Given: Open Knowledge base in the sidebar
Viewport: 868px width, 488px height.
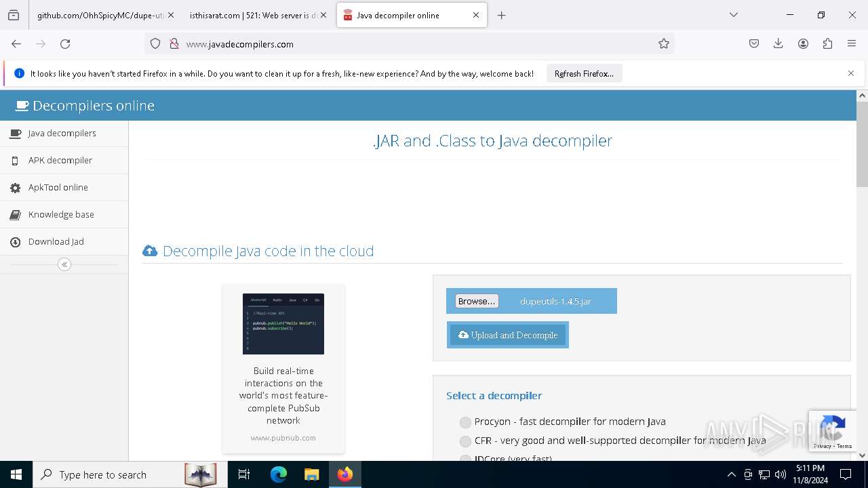Looking at the screenshot, I should coord(64,215).
